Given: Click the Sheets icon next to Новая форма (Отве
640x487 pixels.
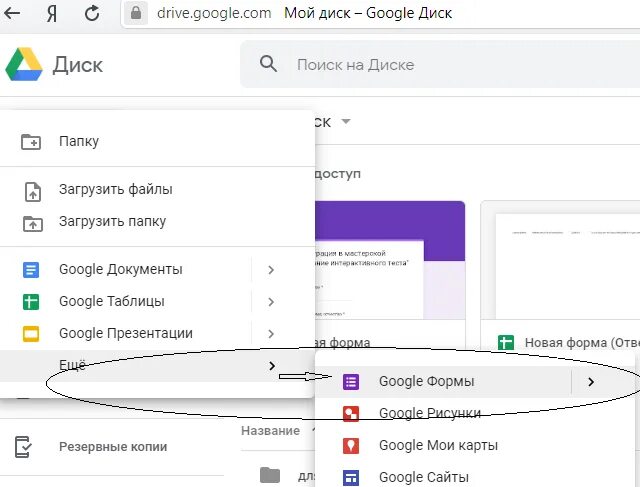Looking at the screenshot, I should click(506, 342).
